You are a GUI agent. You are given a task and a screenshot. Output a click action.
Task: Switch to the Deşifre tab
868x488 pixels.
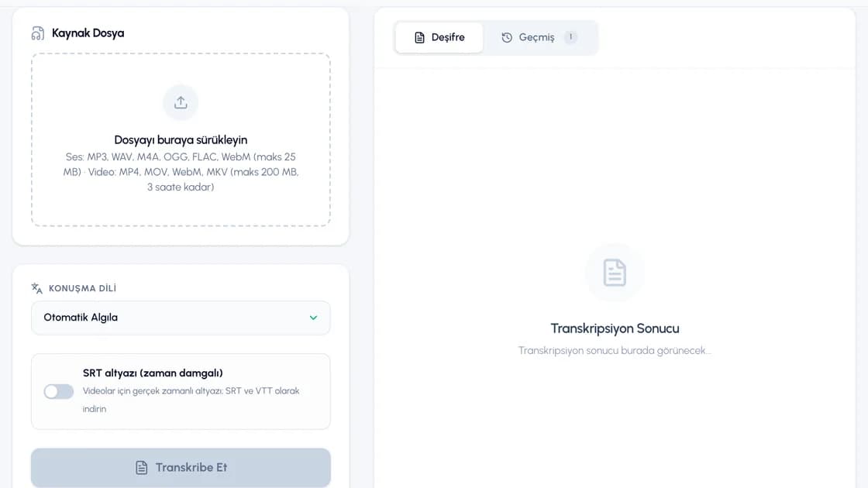[439, 38]
